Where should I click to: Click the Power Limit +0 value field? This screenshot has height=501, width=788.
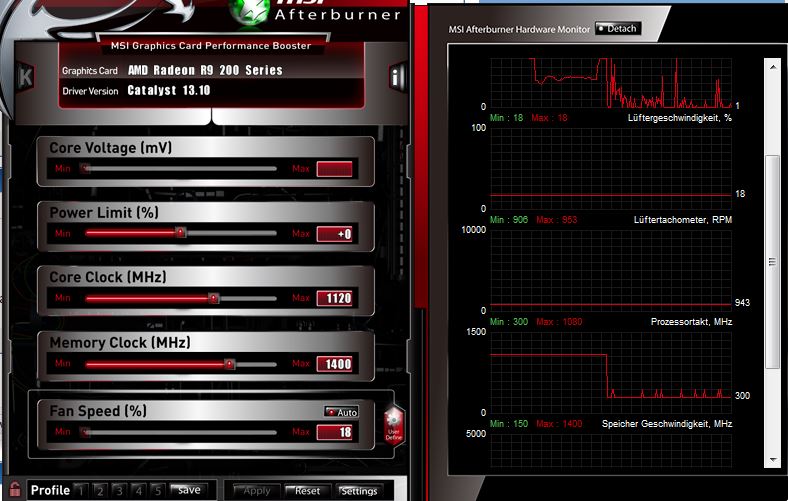tap(334, 234)
